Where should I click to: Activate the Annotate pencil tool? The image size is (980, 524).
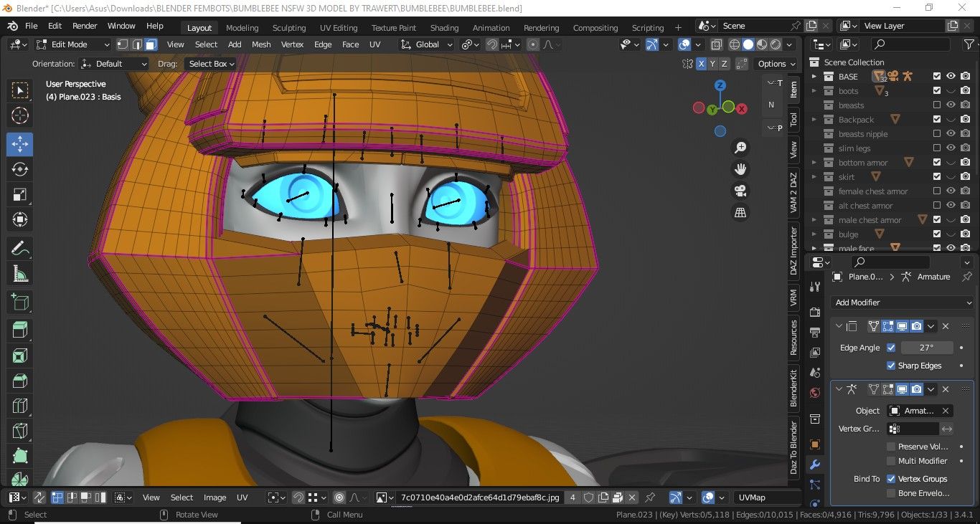click(x=20, y=248)
